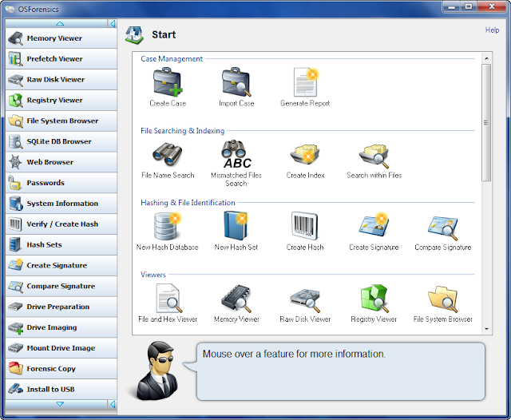
Task: Click the Hashing & File Identification heading
Action: [x=188, y=203]
